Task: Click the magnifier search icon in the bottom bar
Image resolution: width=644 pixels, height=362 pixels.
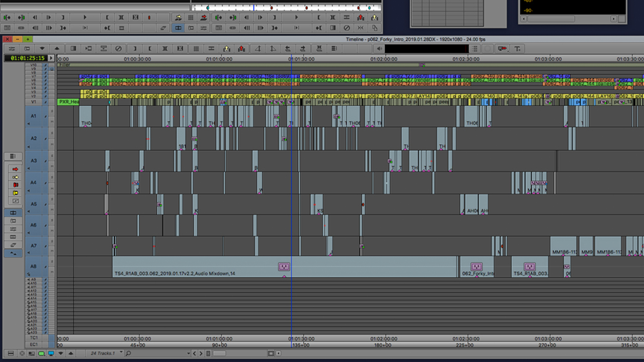Action: (128, 353)
